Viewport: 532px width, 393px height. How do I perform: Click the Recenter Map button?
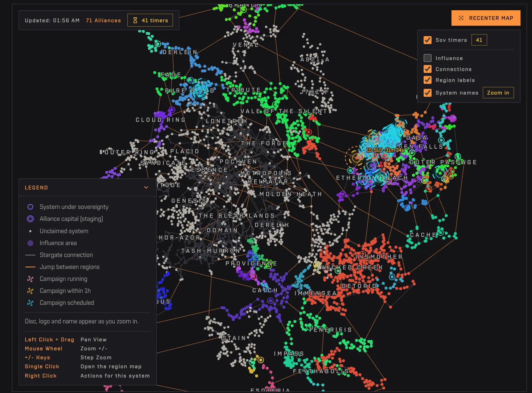click(x=486, y=18)
